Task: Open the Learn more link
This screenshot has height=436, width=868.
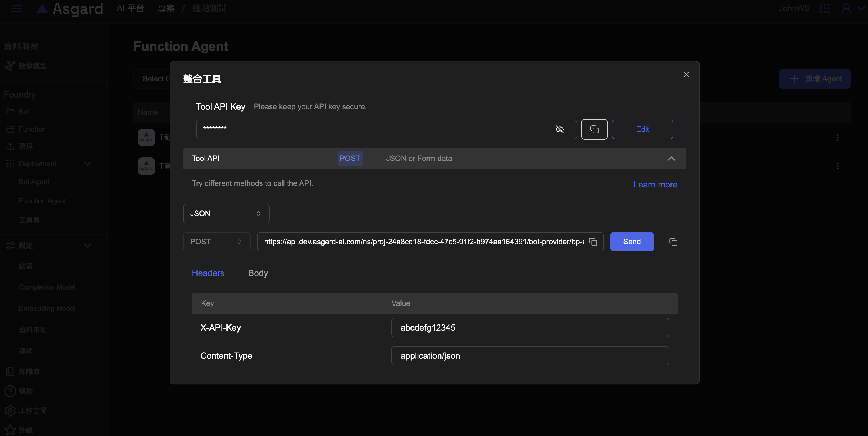Action: coord(655,185)
